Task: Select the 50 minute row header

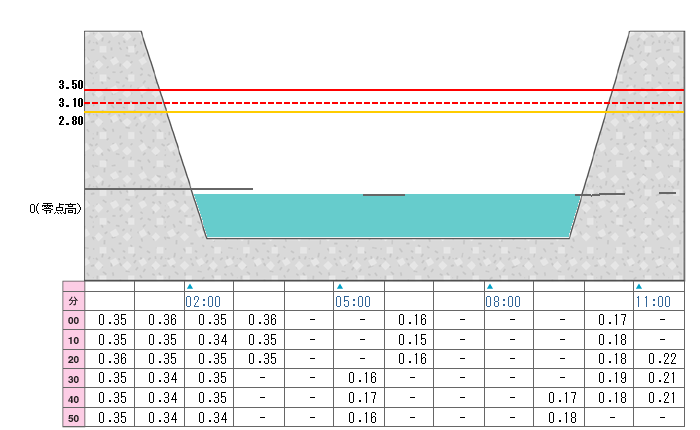Action: [72, 416]
